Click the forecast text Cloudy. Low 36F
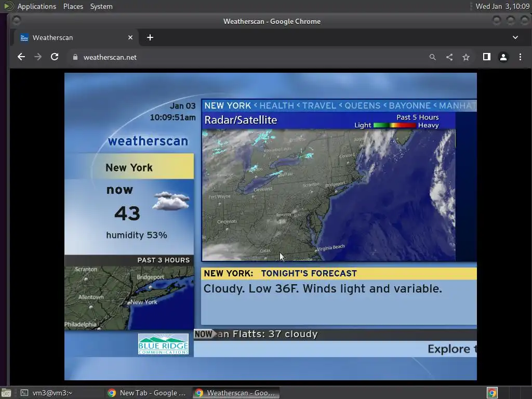This screenshot has width=532, height=399. pyautogui.click(x=323, y=288)
